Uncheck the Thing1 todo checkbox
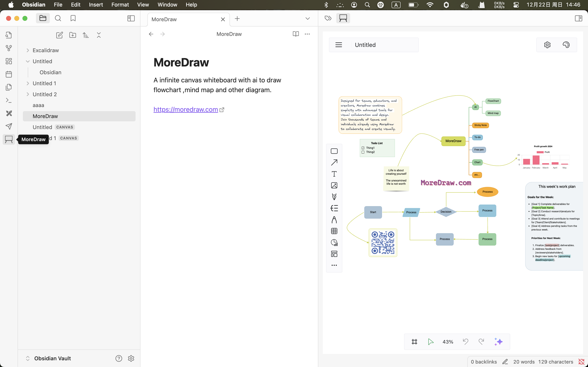 click(363, 148)
